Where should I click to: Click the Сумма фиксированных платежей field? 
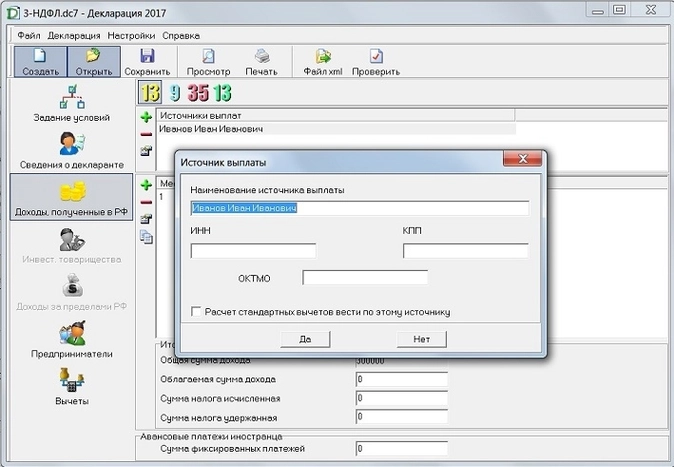401,449
